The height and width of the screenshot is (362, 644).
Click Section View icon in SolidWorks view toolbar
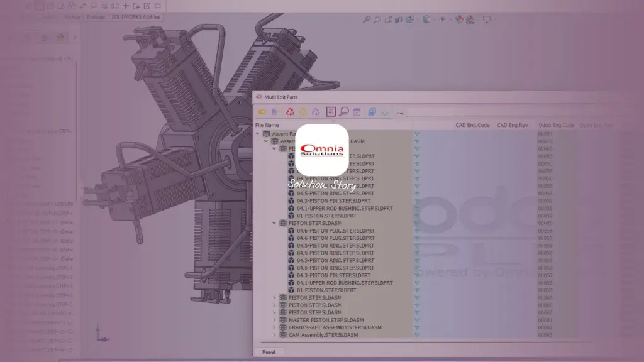[x=399, y=19]
